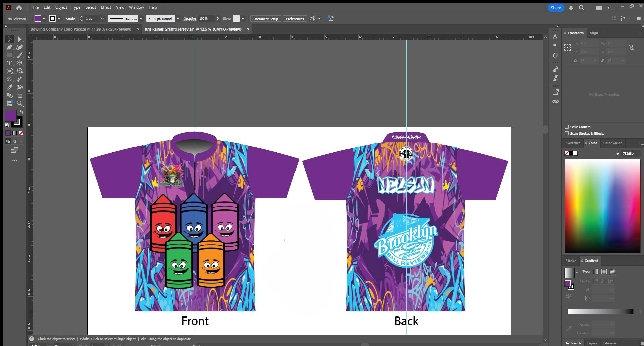This screenshot has height=346, width=644.
Task: Select the Artboard tool
Action: click(20, 95)
